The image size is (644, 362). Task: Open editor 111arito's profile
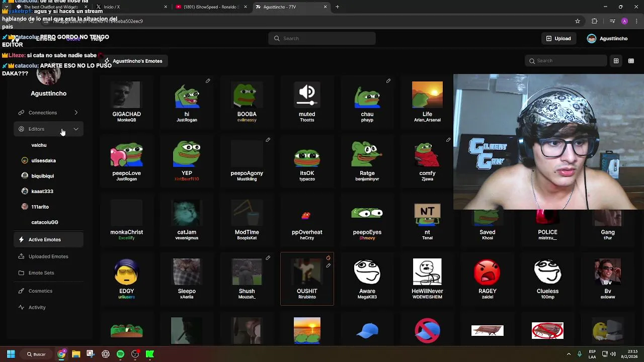pos(40,207)
